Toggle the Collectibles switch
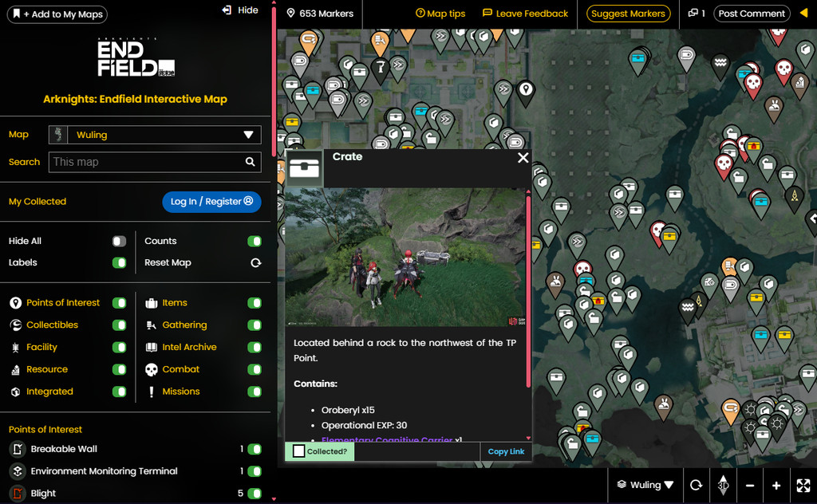The height and width of the screenshot is (504, 817). coord(120,325)
